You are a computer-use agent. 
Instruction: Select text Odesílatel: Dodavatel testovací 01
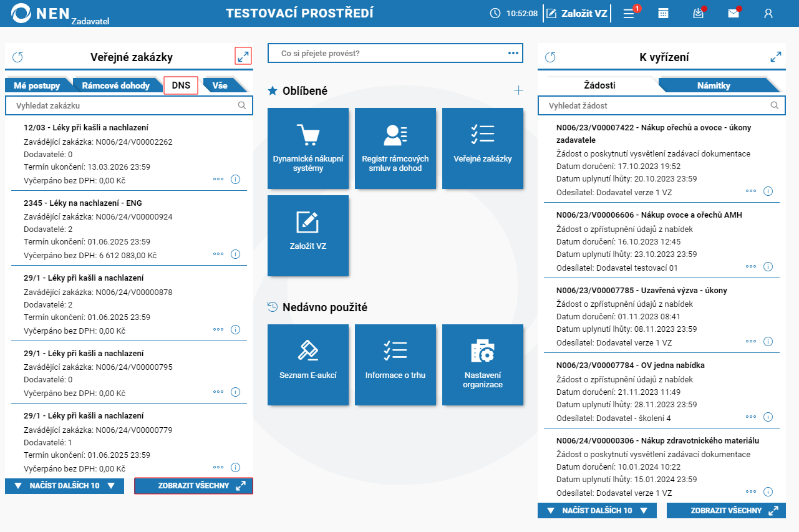[x=617, y=268]
